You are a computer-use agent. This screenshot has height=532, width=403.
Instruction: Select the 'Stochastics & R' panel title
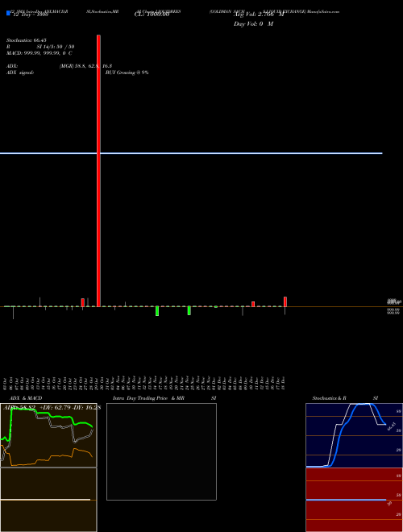tap(330, 398)
